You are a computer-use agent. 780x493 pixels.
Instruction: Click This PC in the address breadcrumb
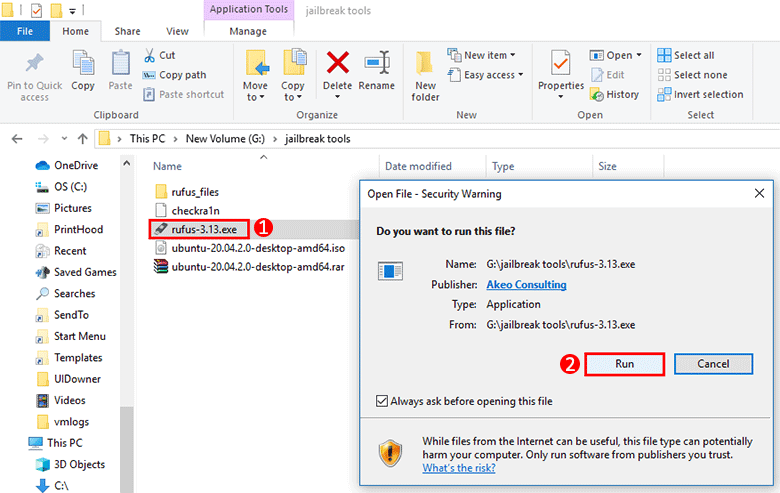point(147,139)
